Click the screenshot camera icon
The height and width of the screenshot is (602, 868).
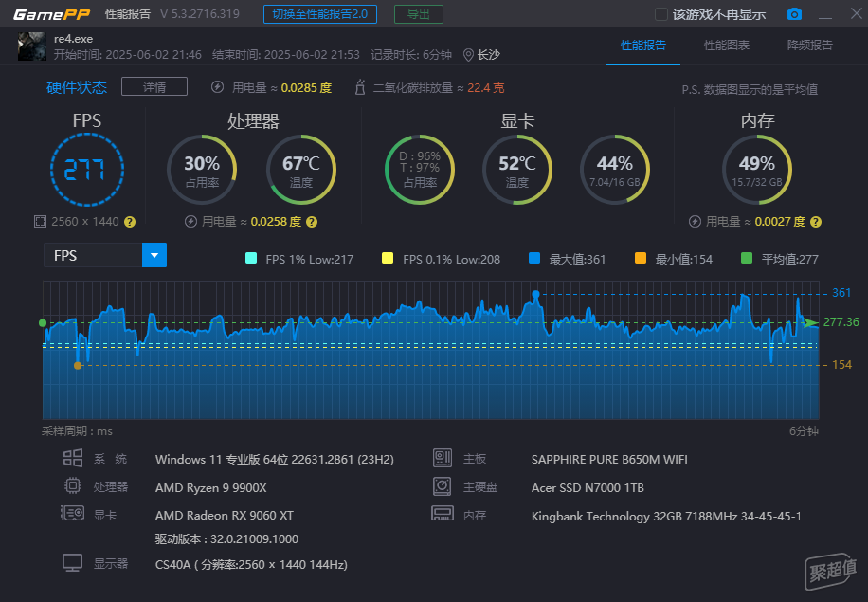[794, 14]
